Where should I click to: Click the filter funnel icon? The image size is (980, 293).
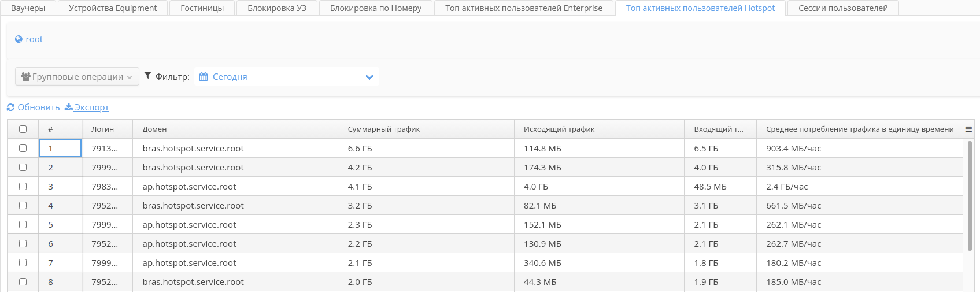pos(147,76)
